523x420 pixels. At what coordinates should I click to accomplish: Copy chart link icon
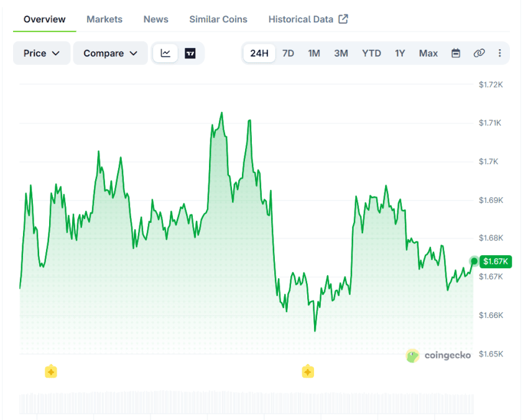(x=479, y=53)
